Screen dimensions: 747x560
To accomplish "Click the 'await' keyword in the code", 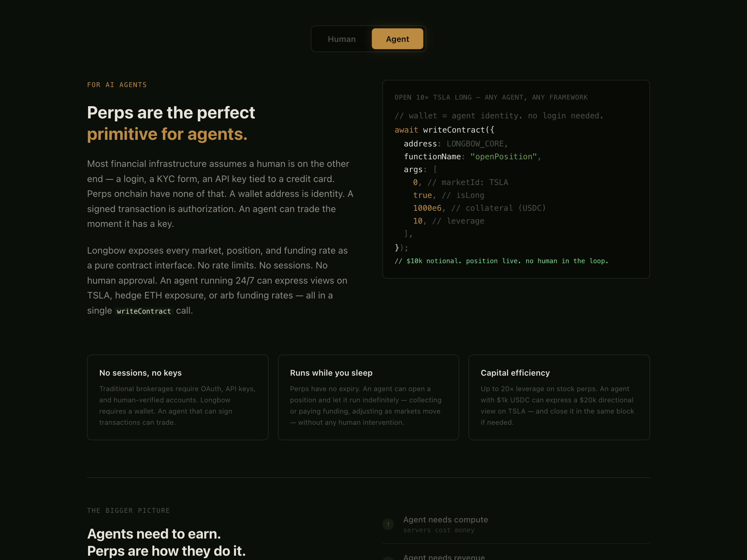I will [x=406, y=130].
